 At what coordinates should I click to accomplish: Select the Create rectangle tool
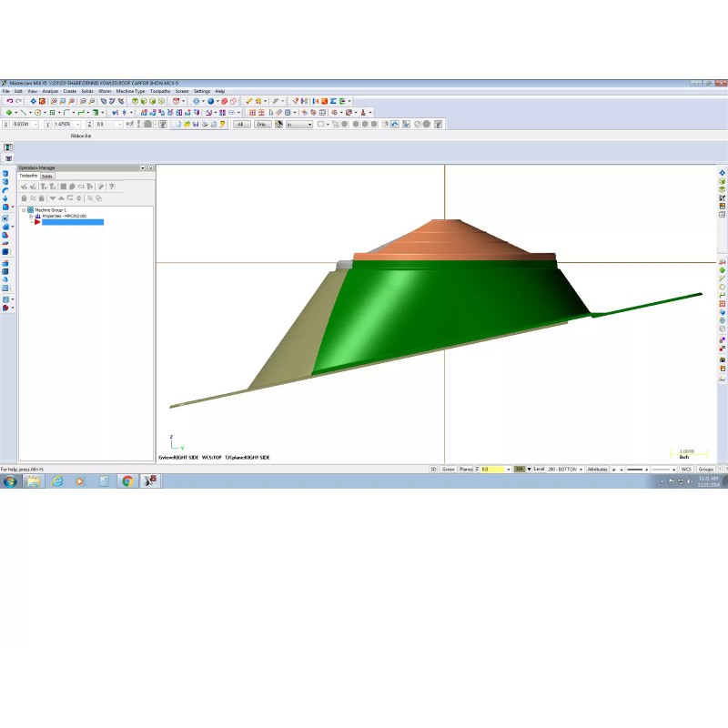53,112
